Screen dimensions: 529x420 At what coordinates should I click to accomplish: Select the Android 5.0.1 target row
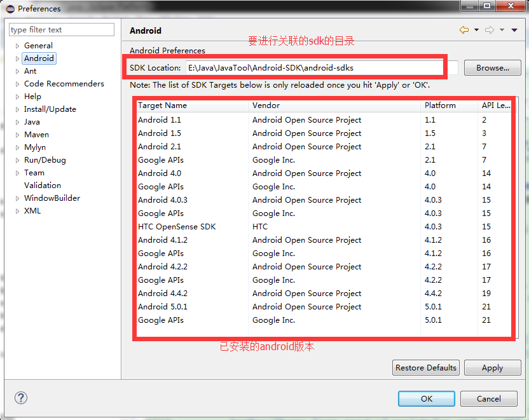point(324,307)
